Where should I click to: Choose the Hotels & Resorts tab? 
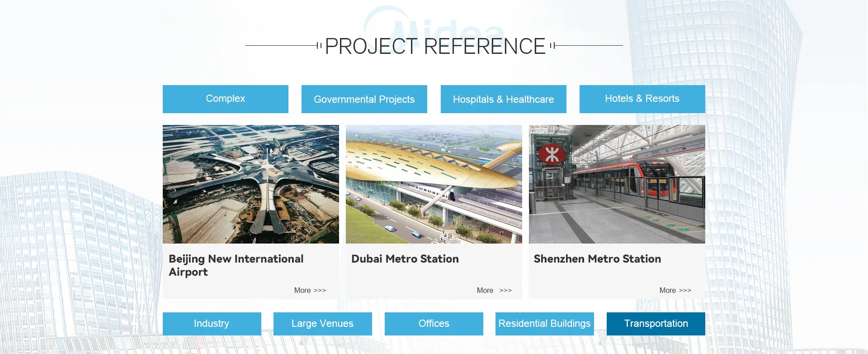tap(642, 99)
